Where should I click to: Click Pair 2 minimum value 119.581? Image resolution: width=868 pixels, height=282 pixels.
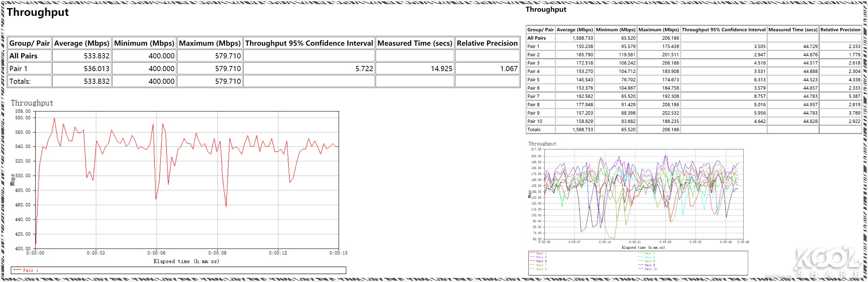tap(627, 55)
